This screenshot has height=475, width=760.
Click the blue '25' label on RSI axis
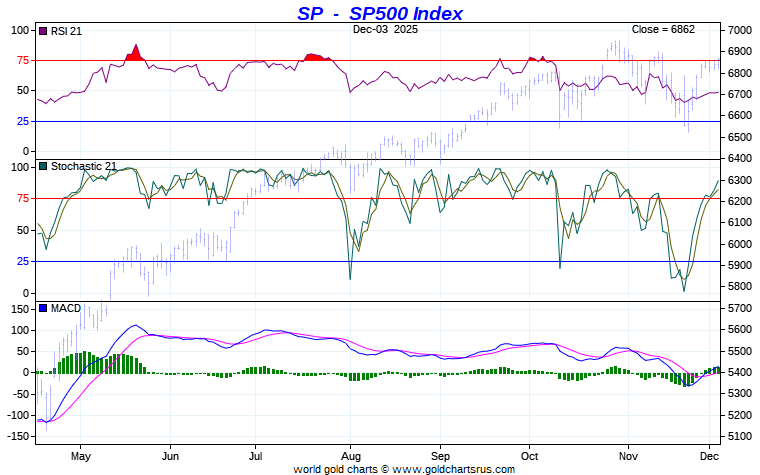pyautogui.click(x=23, y=121)
